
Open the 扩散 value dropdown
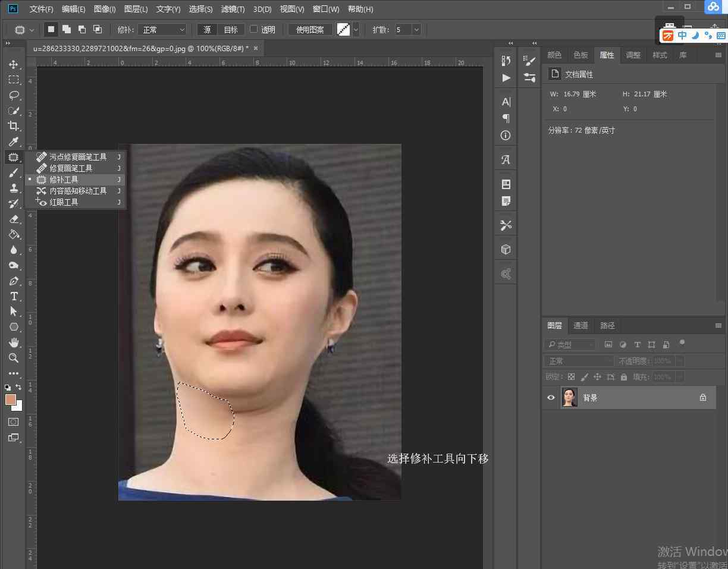[x=416, y=30]
